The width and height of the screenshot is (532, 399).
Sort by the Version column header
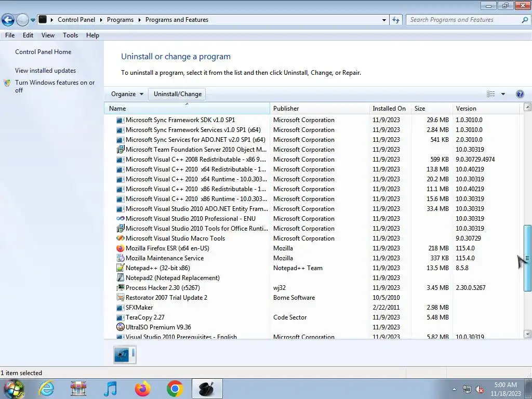486,109
